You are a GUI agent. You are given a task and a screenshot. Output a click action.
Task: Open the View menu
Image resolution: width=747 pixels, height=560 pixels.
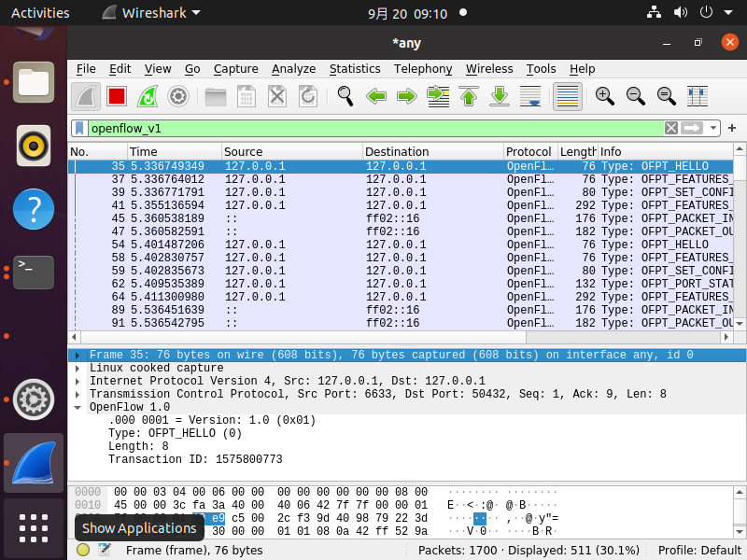(158, 69)
